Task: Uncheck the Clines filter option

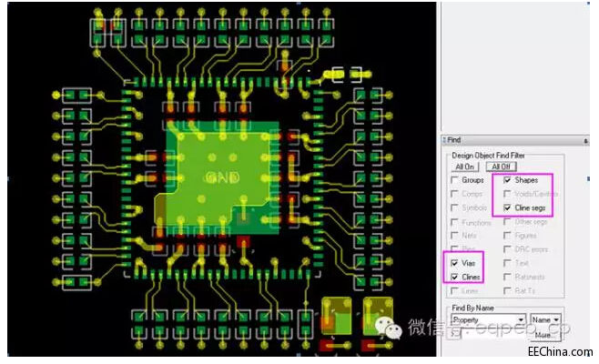Action: tap(455, 276)
